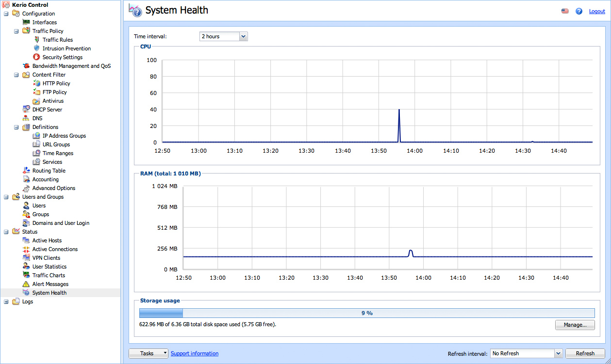Collapse the Configuration tree node

coord(6,14)
